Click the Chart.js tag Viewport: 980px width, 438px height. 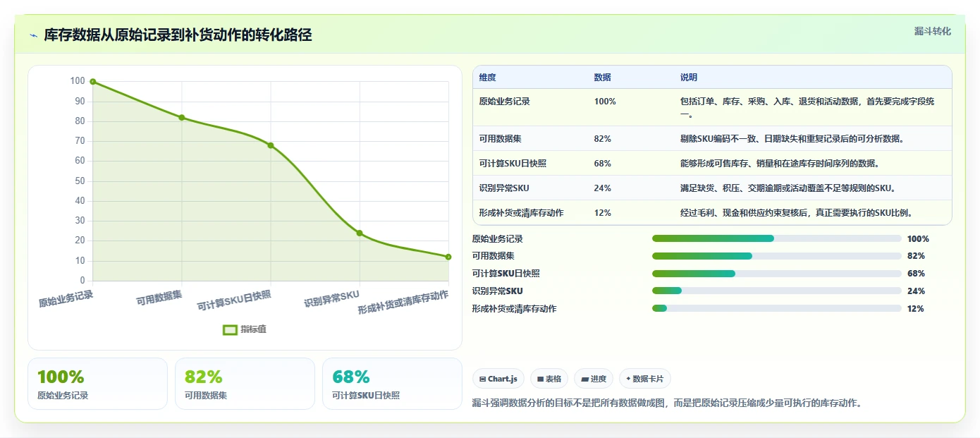(x=498, y=379)
